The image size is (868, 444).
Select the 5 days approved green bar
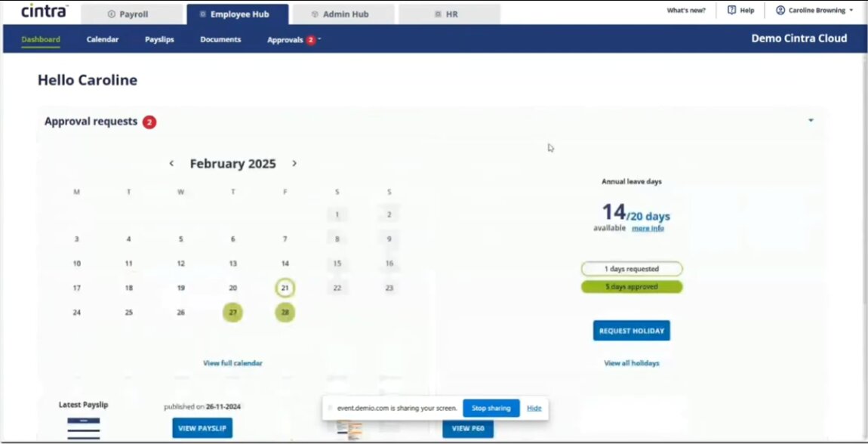point(631,287)
